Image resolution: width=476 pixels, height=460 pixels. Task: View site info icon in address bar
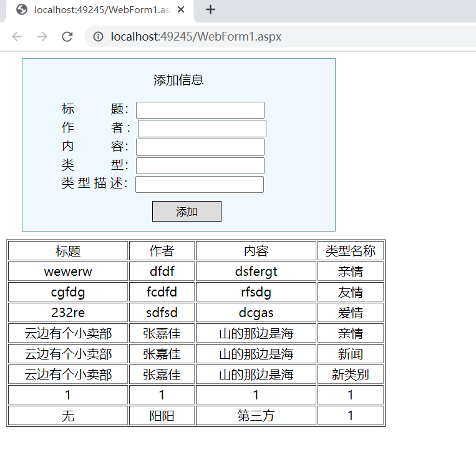98,37
